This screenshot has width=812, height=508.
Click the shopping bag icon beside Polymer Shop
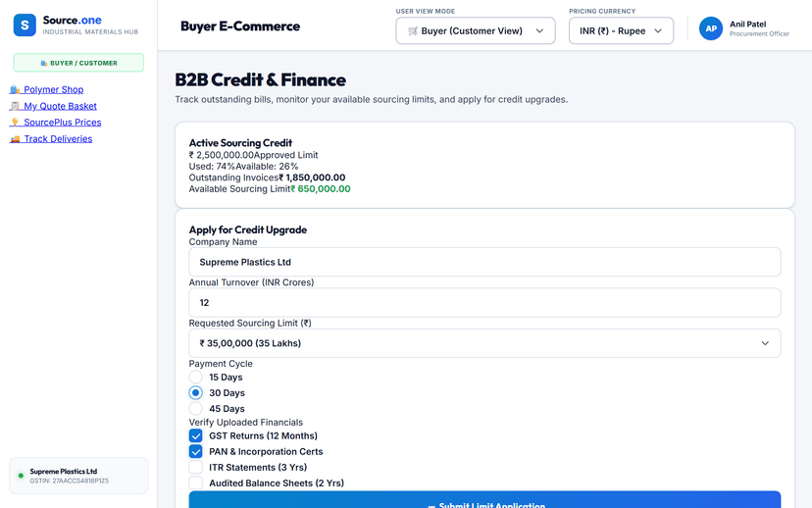15,89
